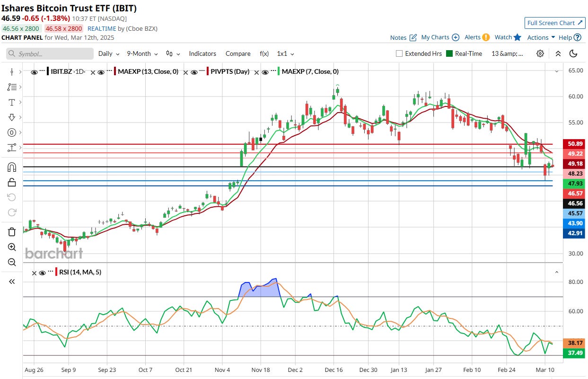Click the redo arrow icon

[12, 212]
